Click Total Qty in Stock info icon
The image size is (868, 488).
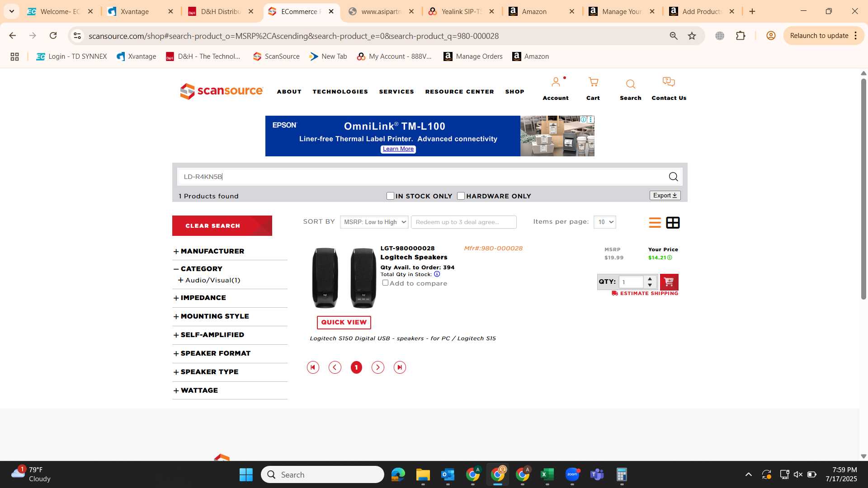click(x=437, y=274)
